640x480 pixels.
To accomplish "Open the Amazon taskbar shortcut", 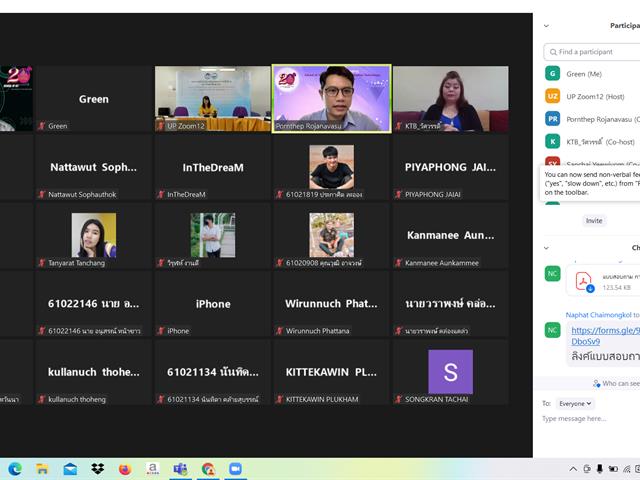I will [x=153, y=469].
